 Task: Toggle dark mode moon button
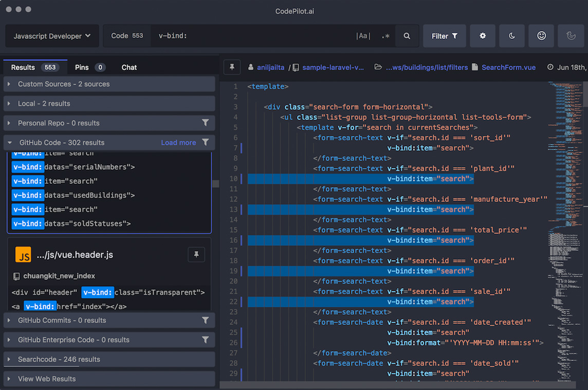click(512, 36)
